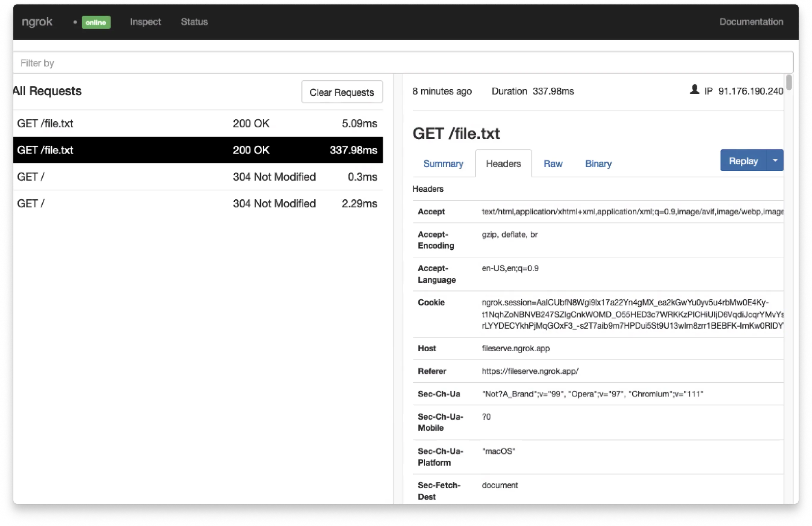Click the detail panel scrollbar thumb
The height and width of the screenshot is (526, 812).
coord(789,83)
